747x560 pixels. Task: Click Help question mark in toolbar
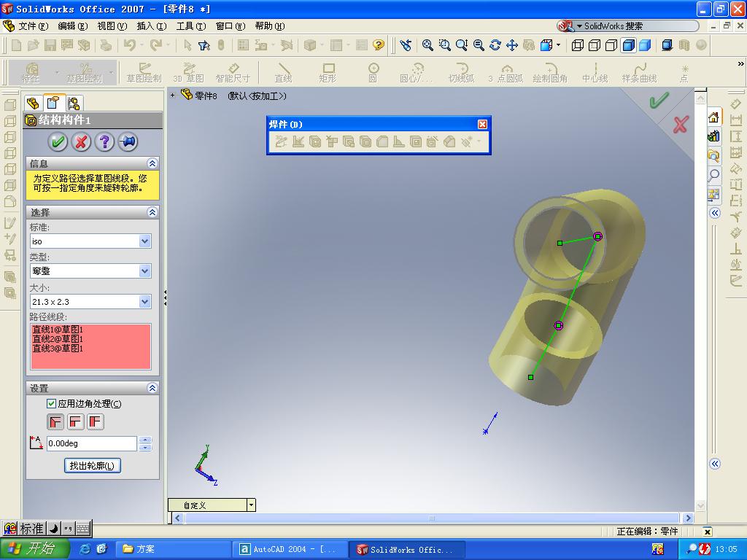[x=379, y=45]
